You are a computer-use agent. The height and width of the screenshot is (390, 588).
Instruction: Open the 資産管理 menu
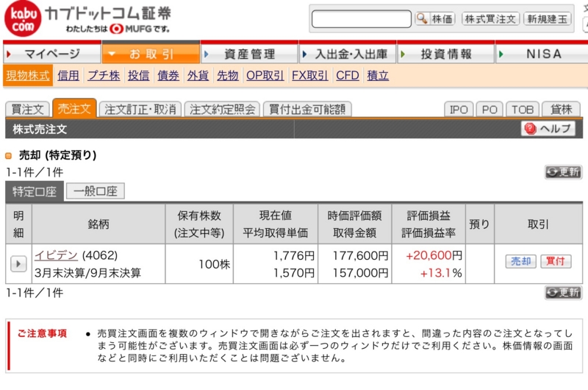249,54
